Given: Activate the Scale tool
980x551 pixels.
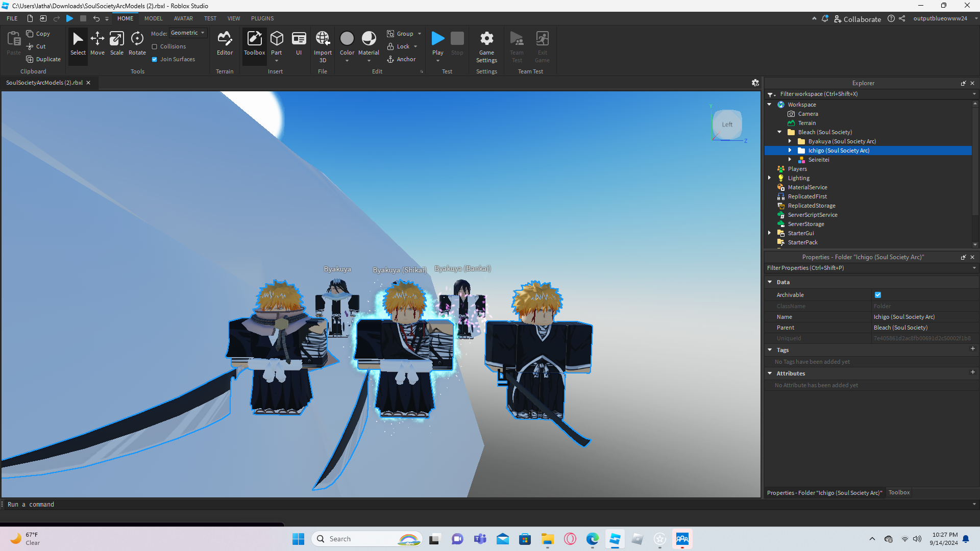Looking at the screenshot, I should [116, 43].
